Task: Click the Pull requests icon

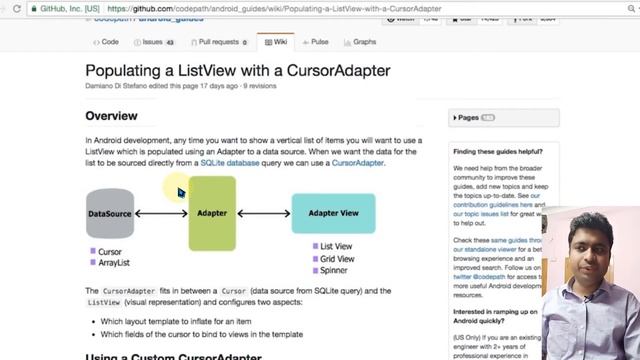Action: pyautogui.click(x=194, y=42)
